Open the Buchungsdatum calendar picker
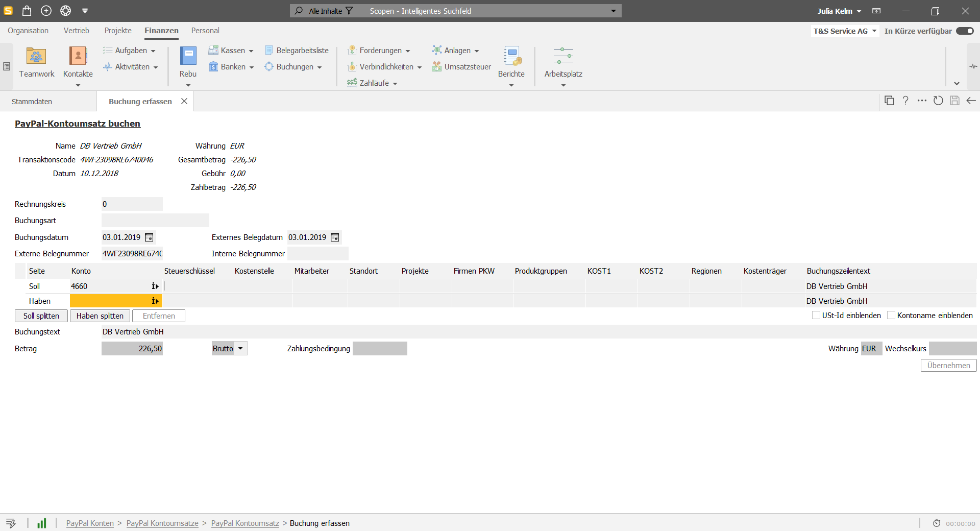This screenshot has height=531, width=980. tap(149, 237)
